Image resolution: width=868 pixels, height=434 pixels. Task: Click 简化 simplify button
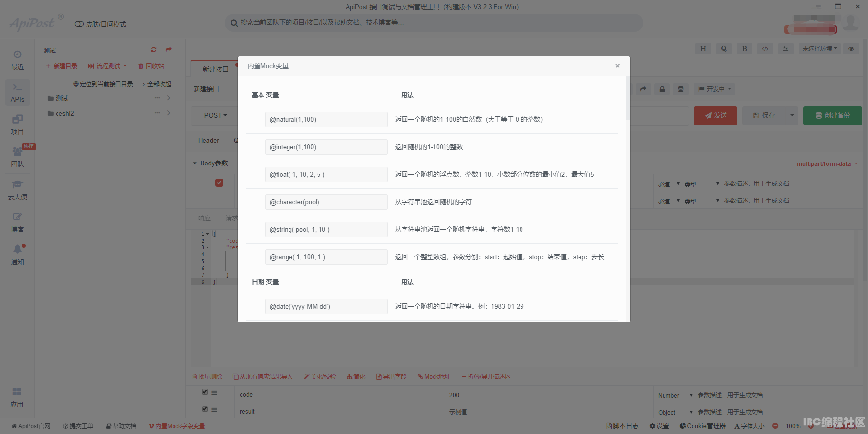[356, 377]
